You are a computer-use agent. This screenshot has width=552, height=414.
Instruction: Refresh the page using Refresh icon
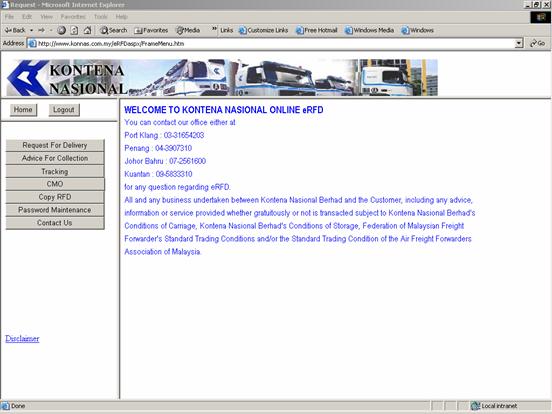[x=74, y=30]
